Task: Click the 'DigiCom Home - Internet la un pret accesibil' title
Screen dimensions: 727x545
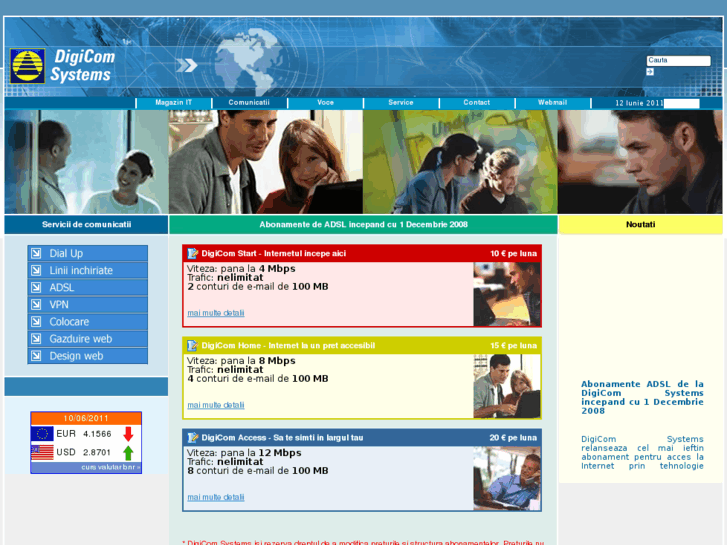Action: coord(288,346)
